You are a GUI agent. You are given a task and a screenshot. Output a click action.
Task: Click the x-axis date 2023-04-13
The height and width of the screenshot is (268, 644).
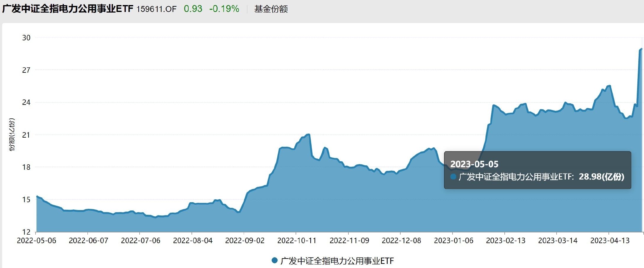(610, 241)
